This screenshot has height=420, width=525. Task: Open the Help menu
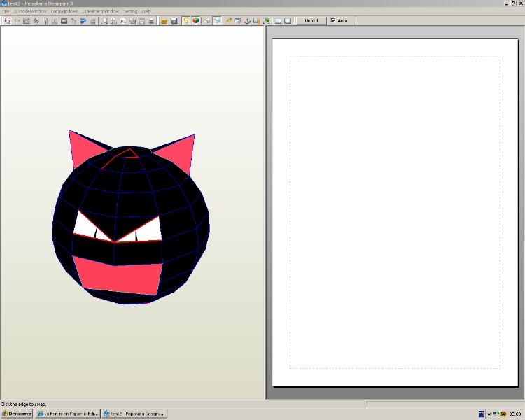pyautogui.click(x=146, y=11)
